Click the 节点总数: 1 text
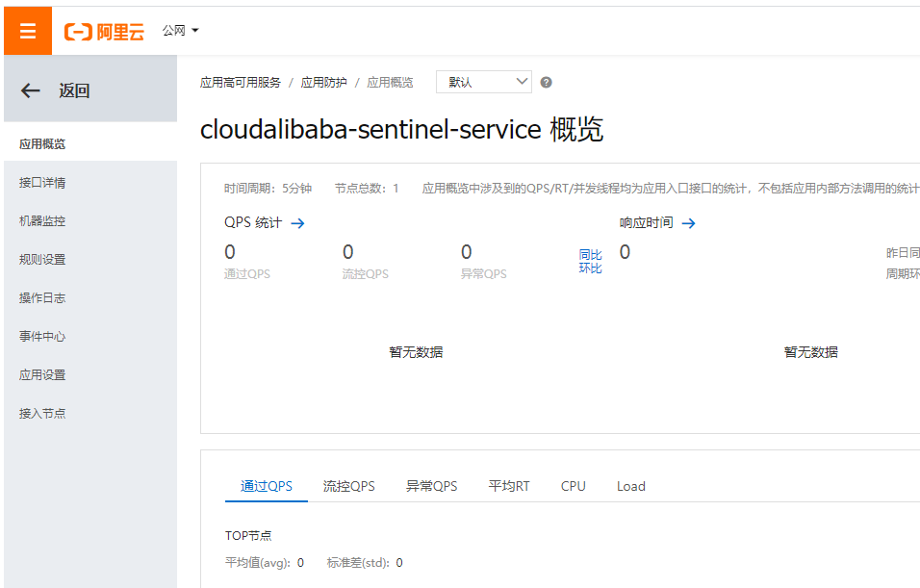The image size is (920, 588). [367, 189]
